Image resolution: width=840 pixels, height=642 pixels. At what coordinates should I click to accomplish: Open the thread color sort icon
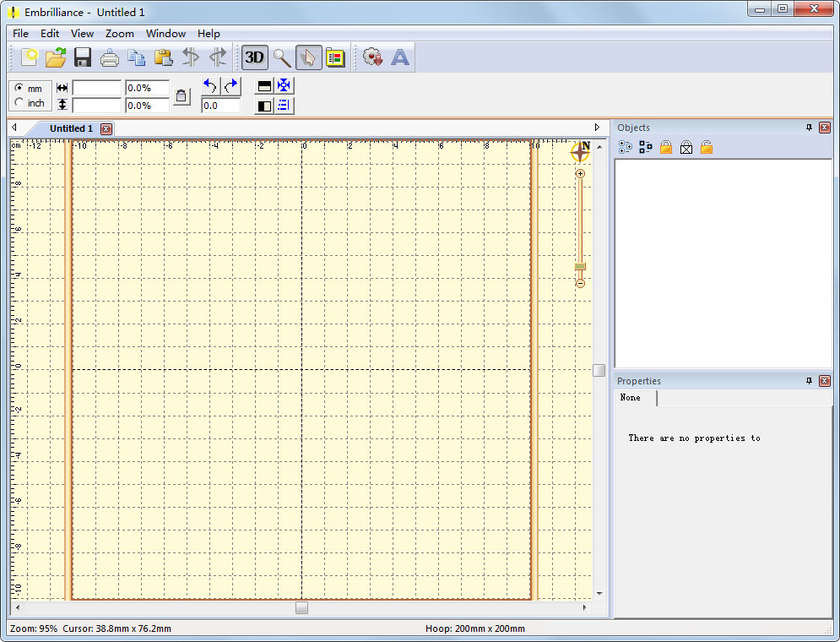[x=335, y=57]
